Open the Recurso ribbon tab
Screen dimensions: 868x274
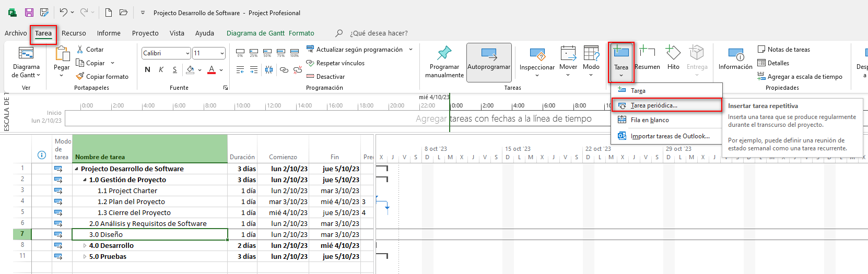tap(74, 33)
